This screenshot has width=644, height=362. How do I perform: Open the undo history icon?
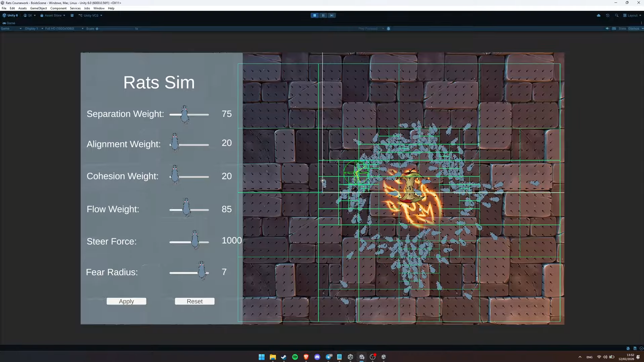pyautogui.click(x=608, y=15)
